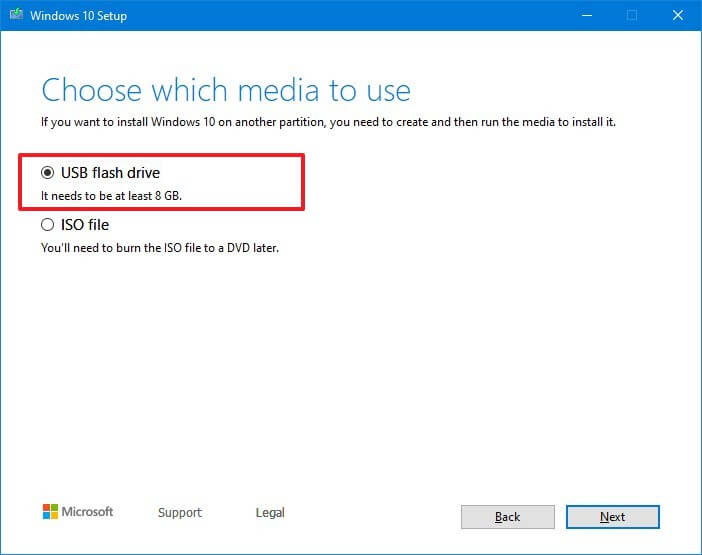Screen dimensions: 702x555
Task: Open the Support link
Action: point(179,513)
